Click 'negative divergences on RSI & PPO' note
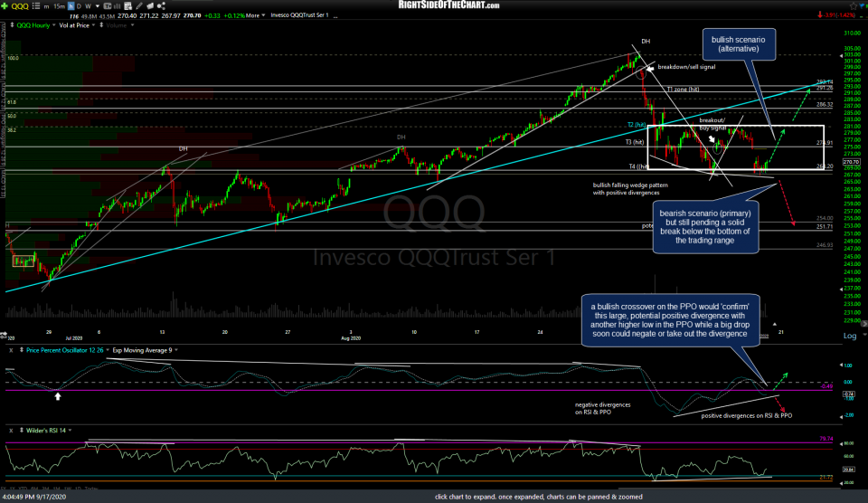Viewport: 868px width, 503px height. pyautogui.click(x=602, y=408)
